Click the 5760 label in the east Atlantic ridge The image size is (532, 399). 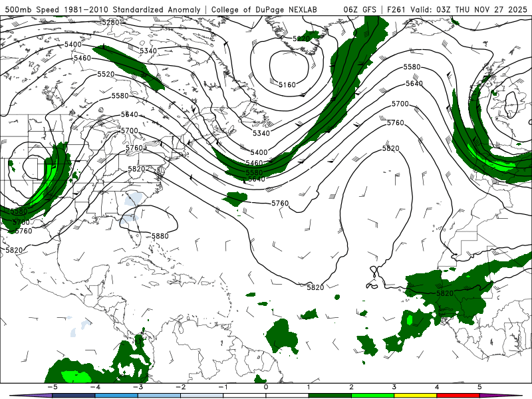[x=395, y=122]
